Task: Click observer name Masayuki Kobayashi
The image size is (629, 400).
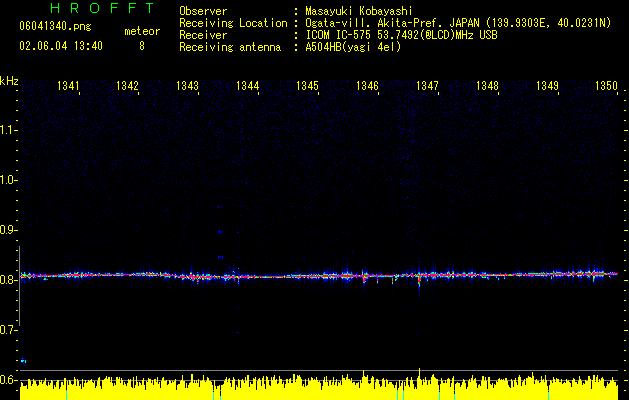Action: click(x=359, y=11)
